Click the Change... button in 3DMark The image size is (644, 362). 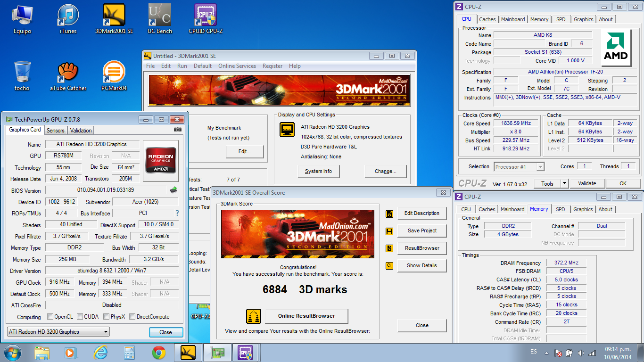[385, 171]
